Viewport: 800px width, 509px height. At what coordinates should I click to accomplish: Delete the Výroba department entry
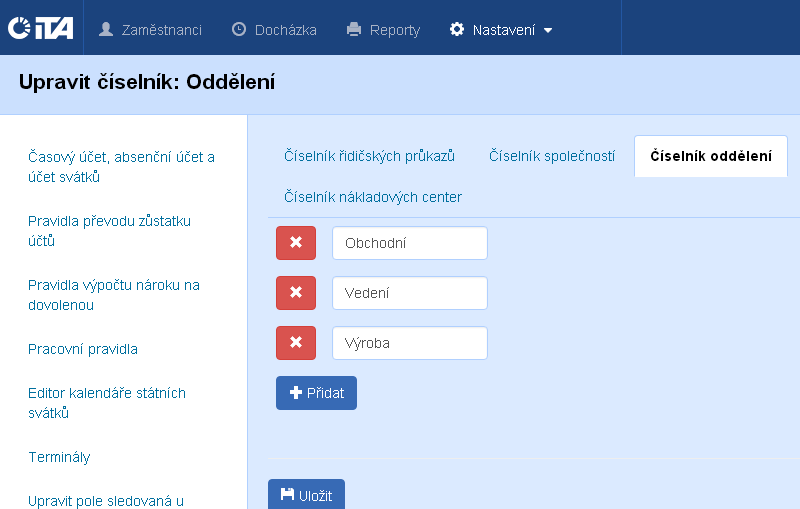[x=295, y=343]
